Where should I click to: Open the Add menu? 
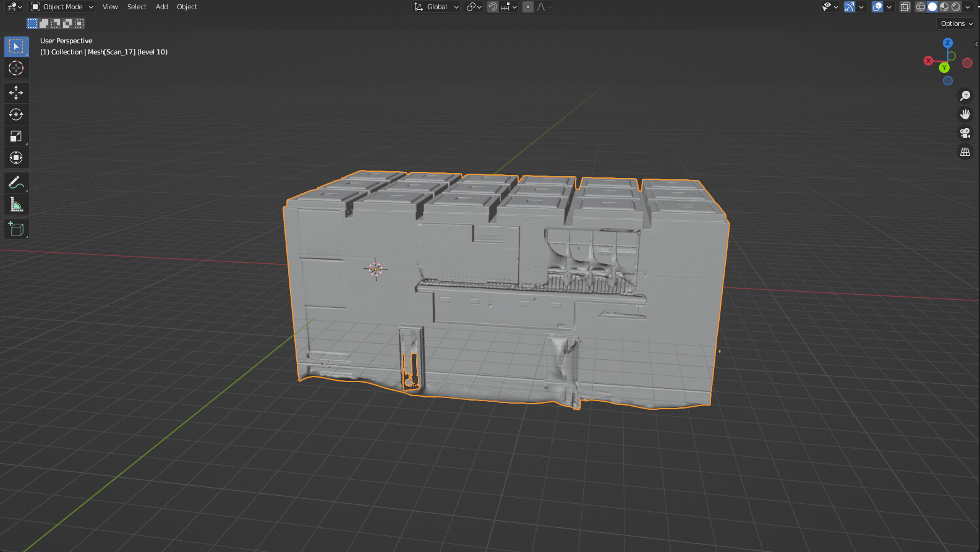point(161,7)
